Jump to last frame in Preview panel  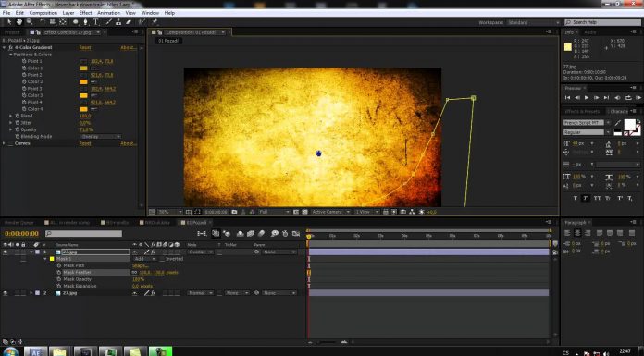[606, 98]
